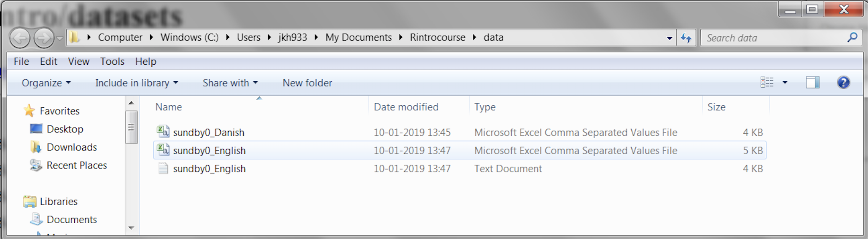The image size is (868, 239).
Task: Open the Tools menu
Action: (112, 61)
